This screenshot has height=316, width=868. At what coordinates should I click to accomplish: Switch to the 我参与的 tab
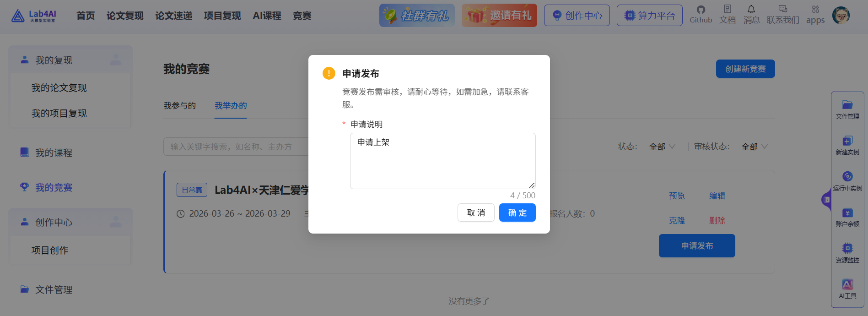(180, 106)
